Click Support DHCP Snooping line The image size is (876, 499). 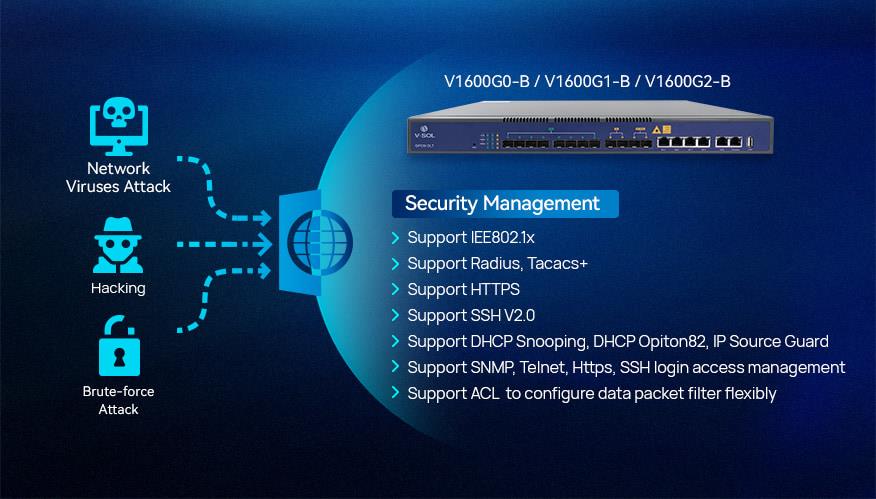coord(618,341)
